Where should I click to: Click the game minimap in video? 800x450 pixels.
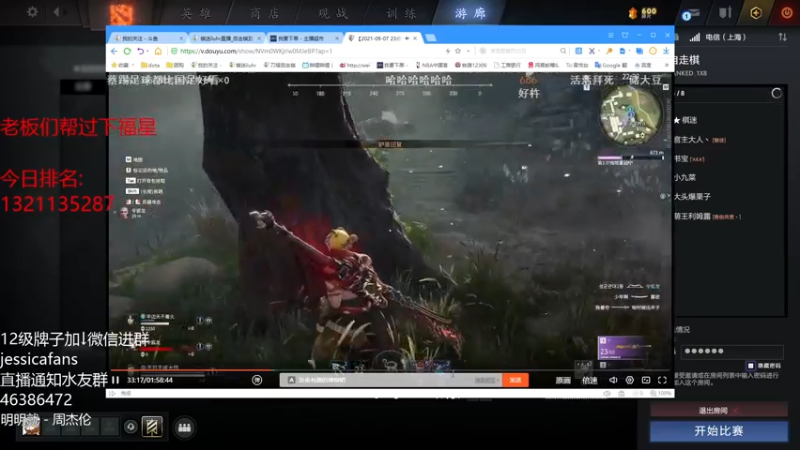coord(631,115)
